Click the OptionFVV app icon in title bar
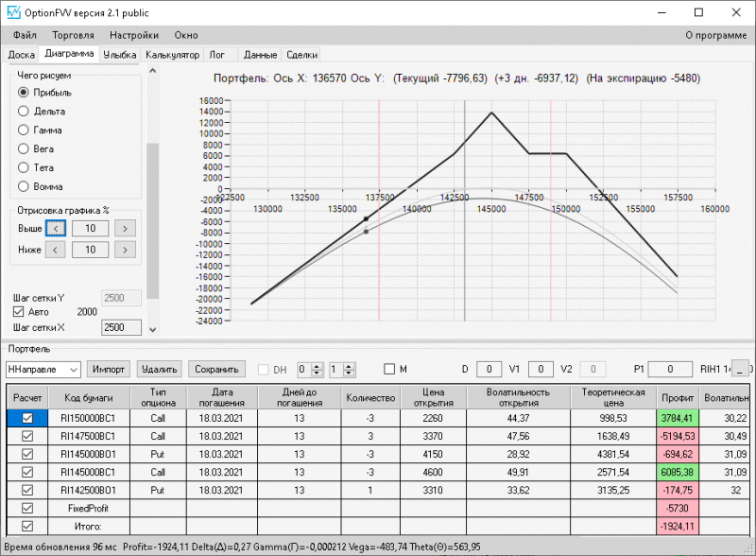Screen dimensions: 756x556 12,12
